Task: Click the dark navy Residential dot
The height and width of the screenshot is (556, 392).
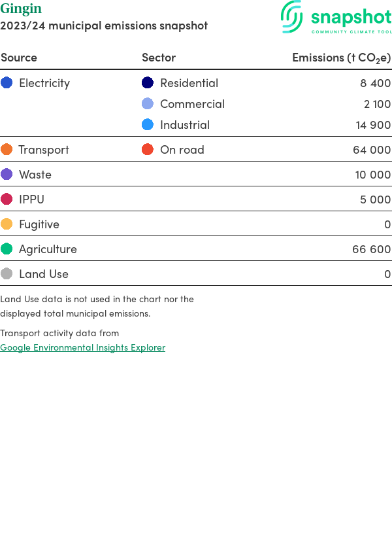Action: coord(148,82)
